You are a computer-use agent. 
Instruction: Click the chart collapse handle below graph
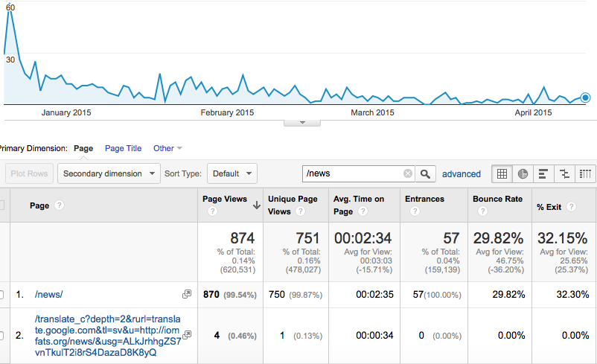302,122
